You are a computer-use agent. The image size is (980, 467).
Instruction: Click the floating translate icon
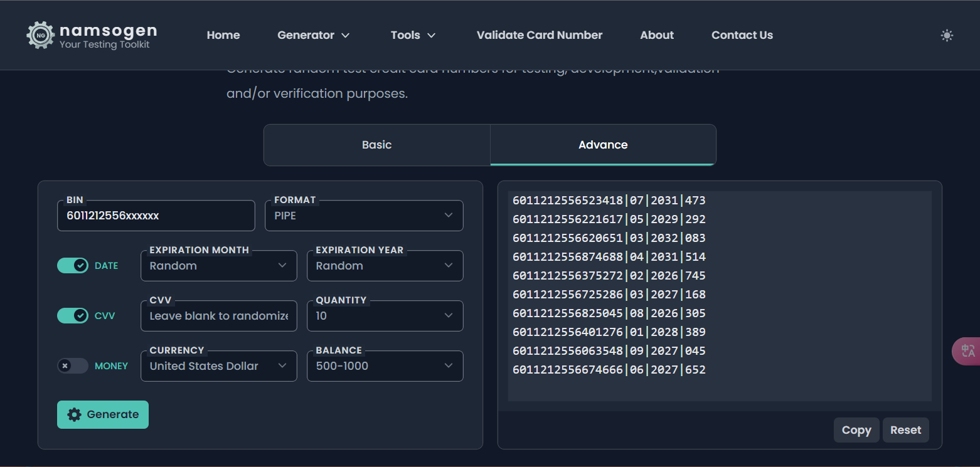pos(967,351)
